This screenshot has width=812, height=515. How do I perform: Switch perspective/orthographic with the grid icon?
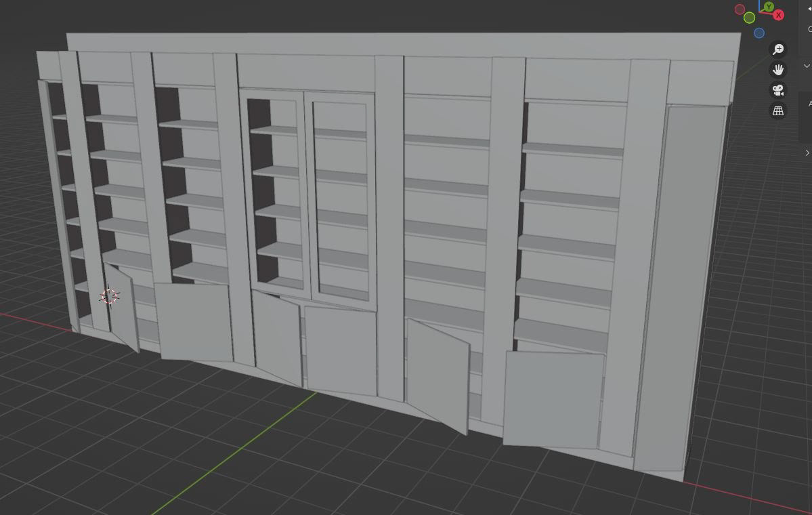click(x=778, y=111)
